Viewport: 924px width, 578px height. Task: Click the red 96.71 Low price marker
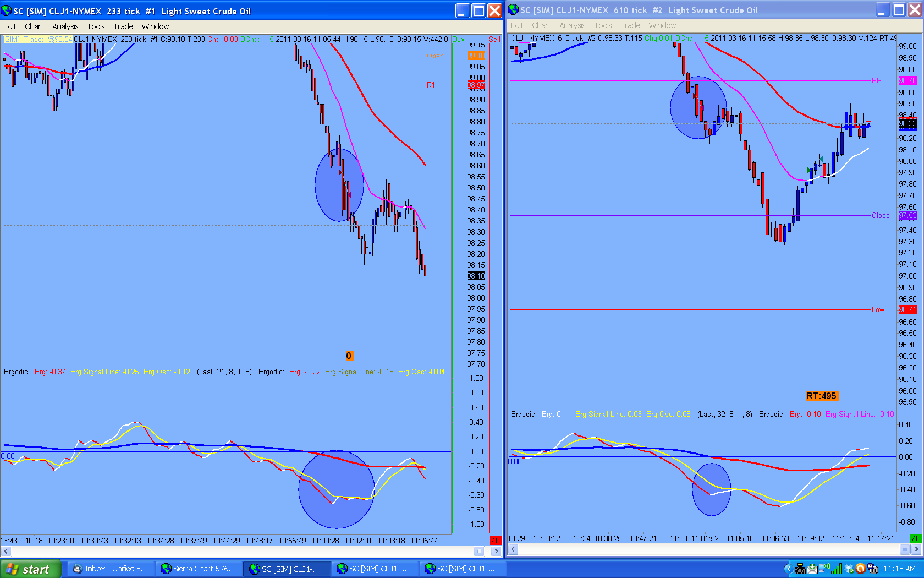pos(908,309)
